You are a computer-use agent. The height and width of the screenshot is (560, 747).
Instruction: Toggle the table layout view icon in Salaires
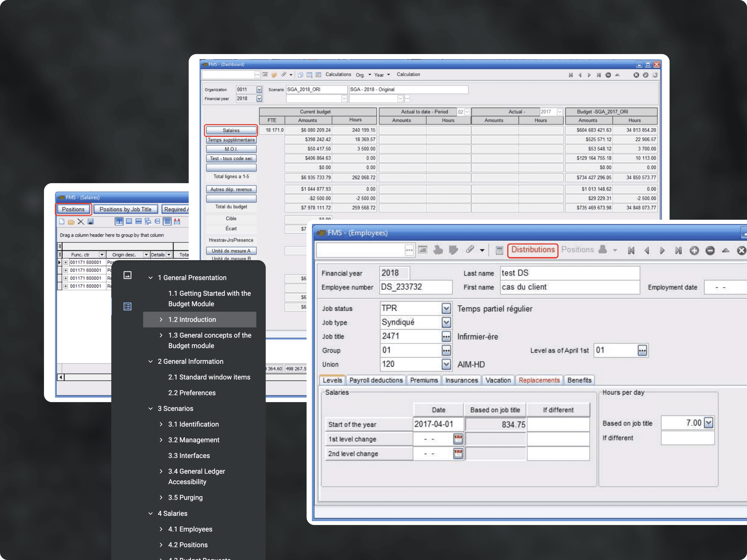coord(119,221)
